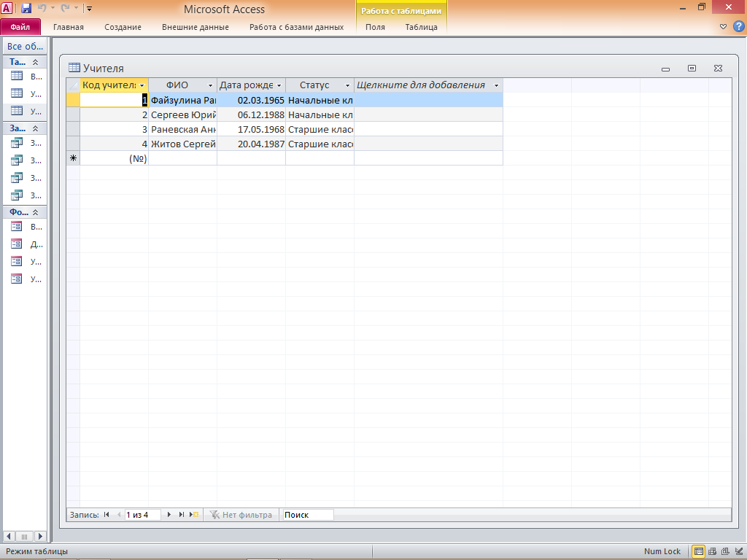This screenshot has height=560, width=747.
Task: Select the cell Житов Сергей
Action: tap(183, 144)
